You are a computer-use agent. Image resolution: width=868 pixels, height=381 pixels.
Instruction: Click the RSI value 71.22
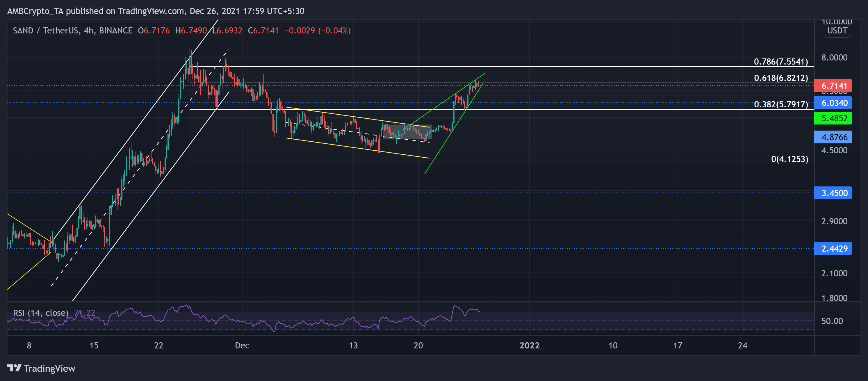(84, 313)
